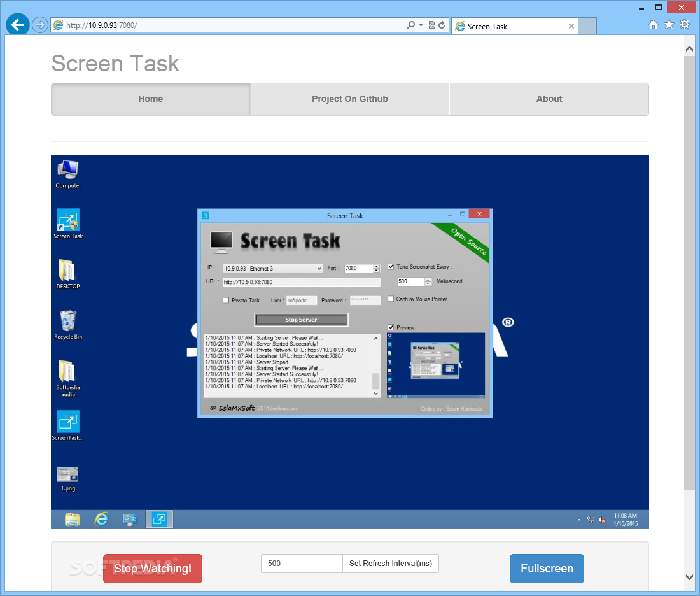
Task: Click the browser forward arrow button
Action: coord(40,25)
